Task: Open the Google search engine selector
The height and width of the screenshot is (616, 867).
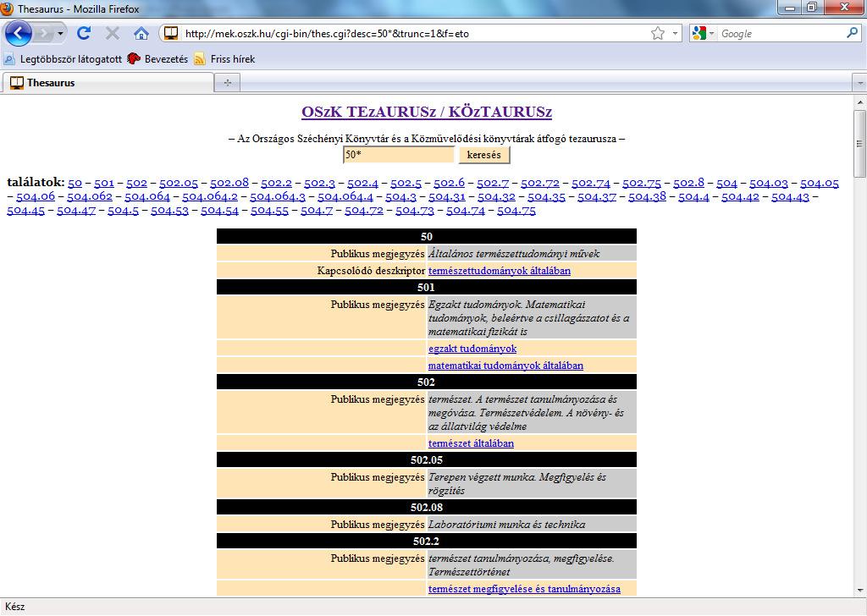Action: point(702,34)
